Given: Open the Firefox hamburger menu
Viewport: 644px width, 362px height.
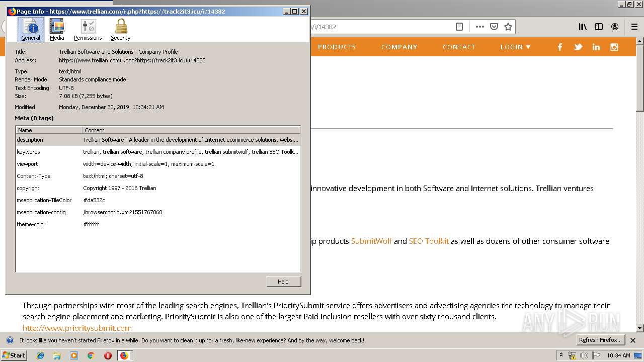Looking at the screenshot, I should (x=634, y=27).
